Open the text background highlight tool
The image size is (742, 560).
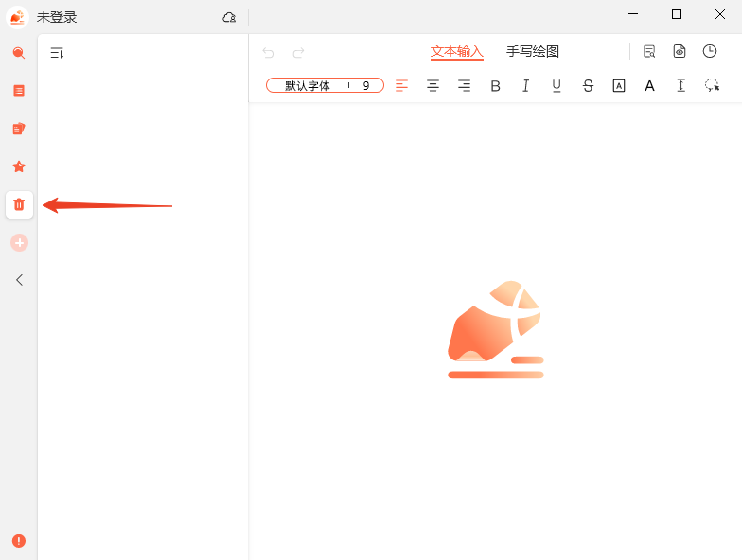point(619,85)
